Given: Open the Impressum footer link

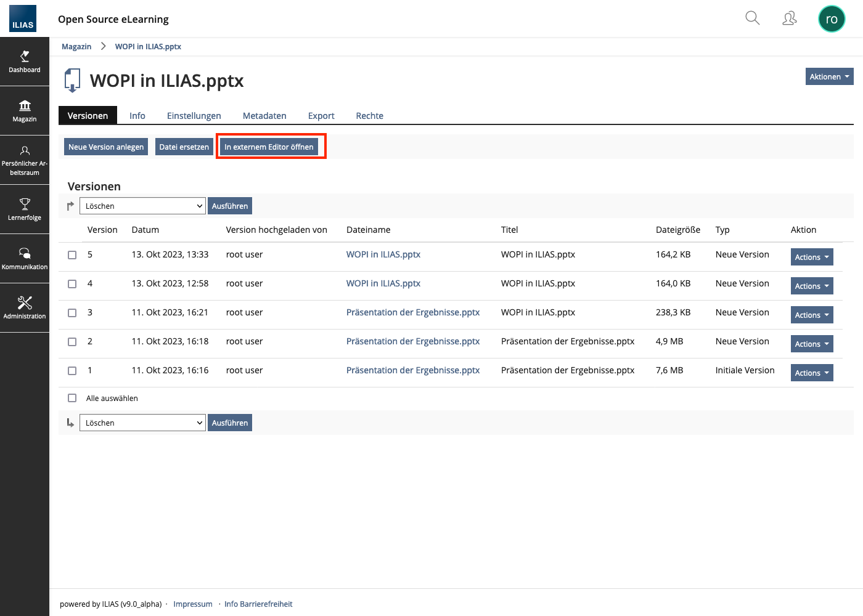Looking at the screenshot, I should coord(192,604).
